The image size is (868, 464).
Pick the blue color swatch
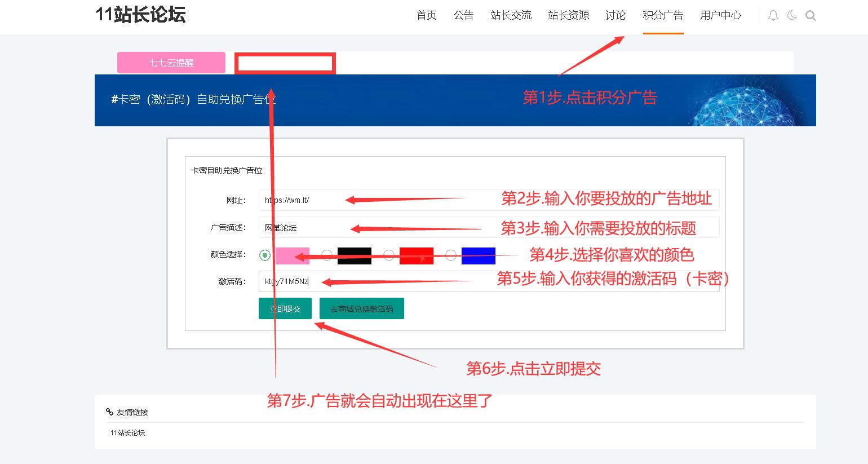pyautogui.click(x=478, y=256)
